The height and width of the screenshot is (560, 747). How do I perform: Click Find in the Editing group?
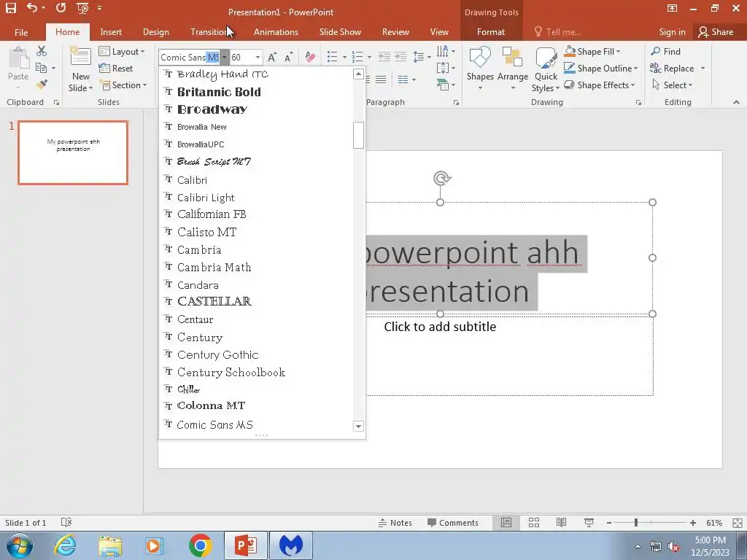click(665, 52)
